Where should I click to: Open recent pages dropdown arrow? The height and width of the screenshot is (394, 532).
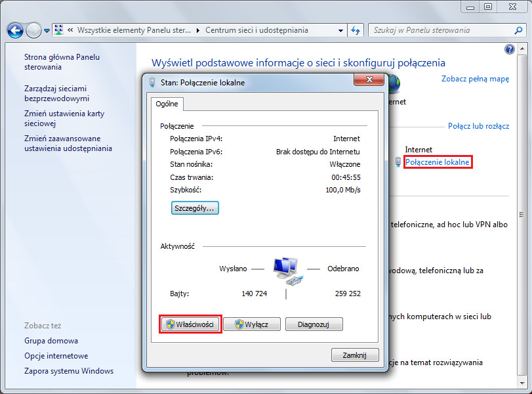coord(47,31)
